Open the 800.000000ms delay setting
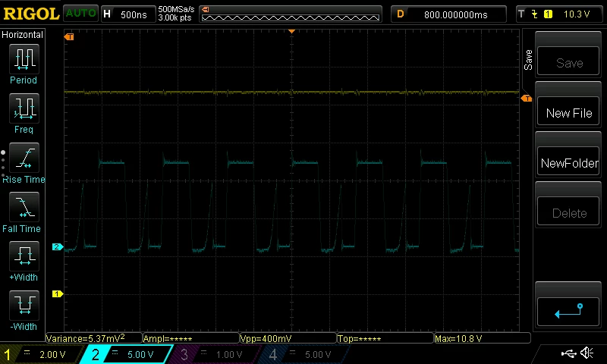 coord(448,14)
